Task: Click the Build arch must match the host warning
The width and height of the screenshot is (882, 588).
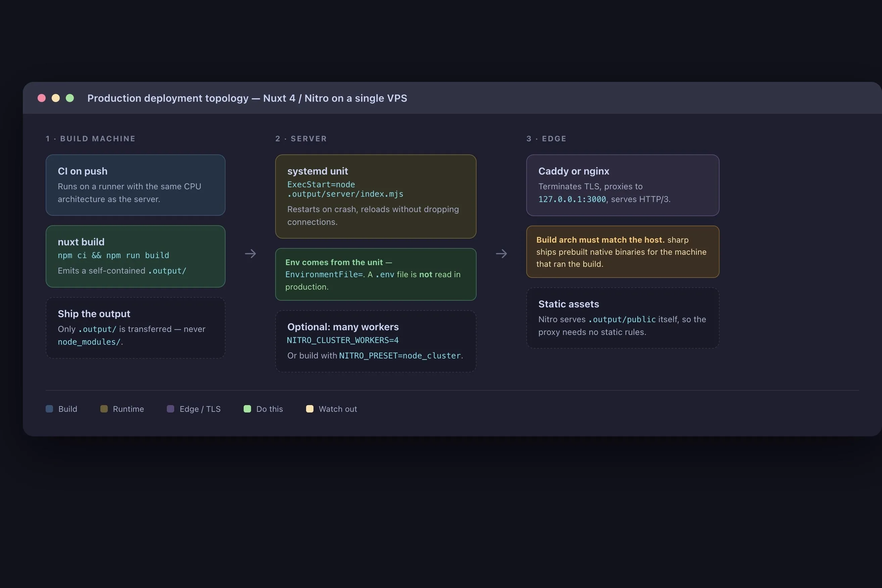Action: point(600,240)
